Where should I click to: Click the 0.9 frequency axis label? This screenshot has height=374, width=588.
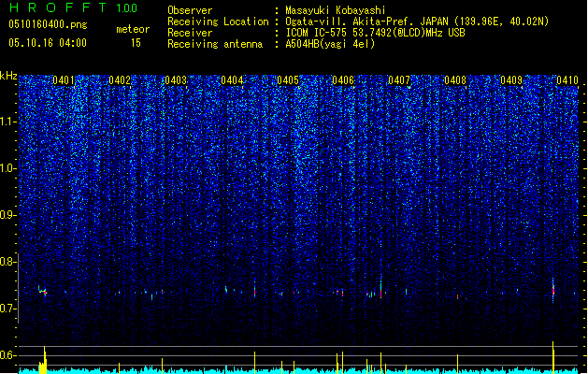click(x=8, y=215)
